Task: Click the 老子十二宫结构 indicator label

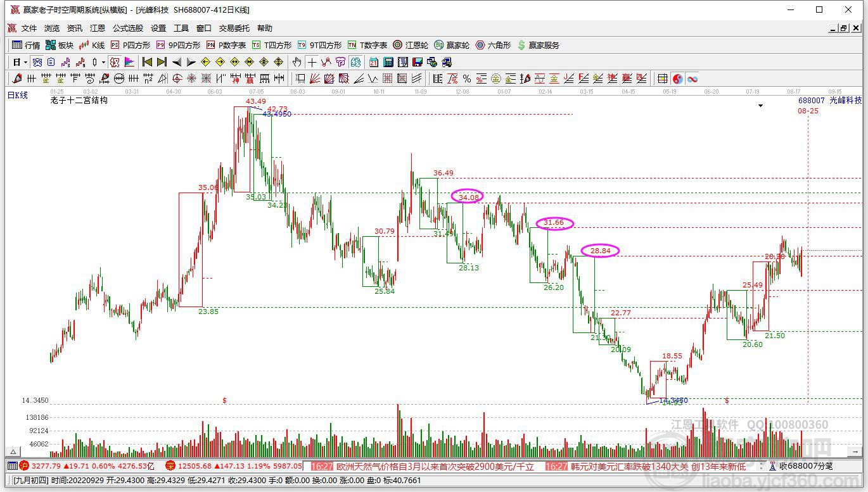Action: coord(79,100)
